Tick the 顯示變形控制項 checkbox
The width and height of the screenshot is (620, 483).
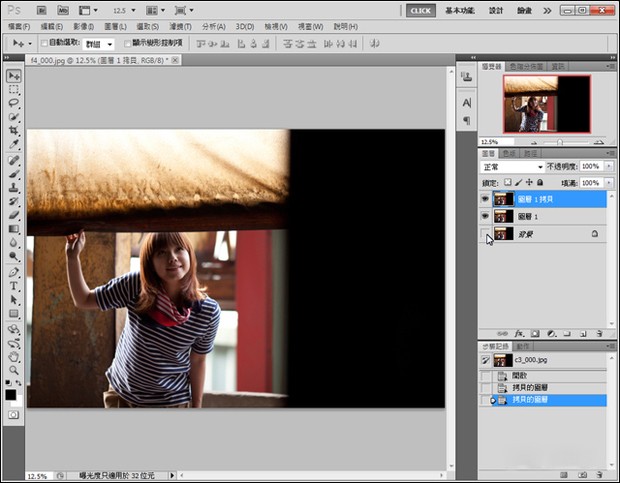click(128, 44)
